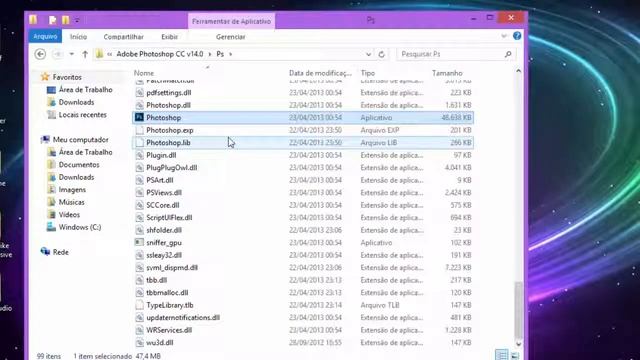Viewport: 640px width, 360px height.
Task: Open Área de Trabalho under Favoritos
Action: click(85, 89)
